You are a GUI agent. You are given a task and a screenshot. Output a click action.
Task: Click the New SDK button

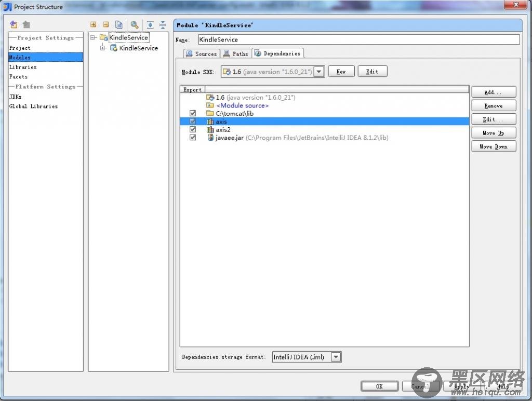(341, 72)
